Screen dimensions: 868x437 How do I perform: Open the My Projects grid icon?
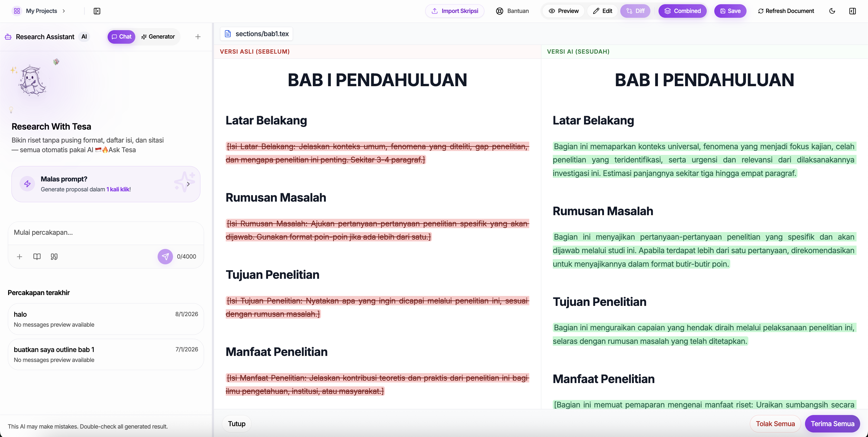17,11
